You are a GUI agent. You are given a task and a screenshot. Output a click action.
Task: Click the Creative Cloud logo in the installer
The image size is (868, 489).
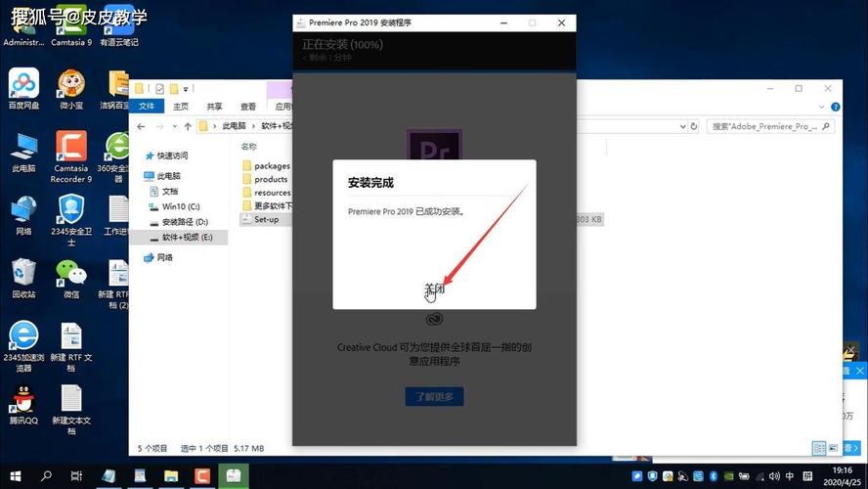pos(434,320)
